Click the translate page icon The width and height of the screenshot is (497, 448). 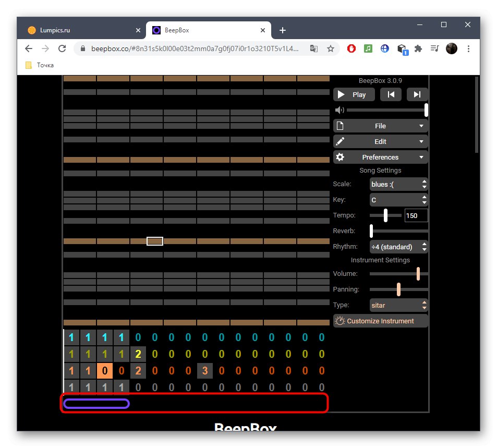[314, 49]
